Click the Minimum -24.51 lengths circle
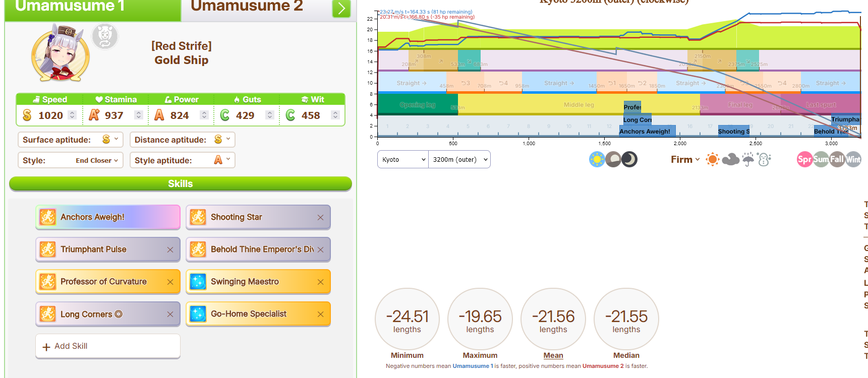Image resolution: width=868 pixels, height=378 pixels. (x=407, y=320)
